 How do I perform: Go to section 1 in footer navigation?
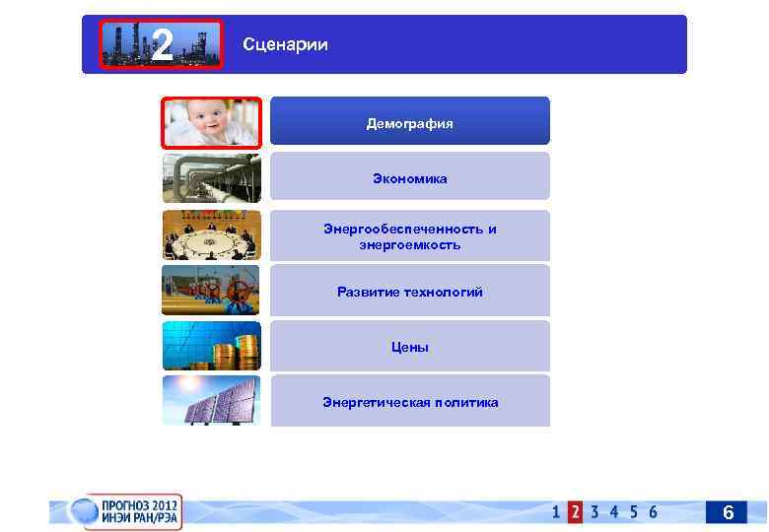[x=556, y=512]
